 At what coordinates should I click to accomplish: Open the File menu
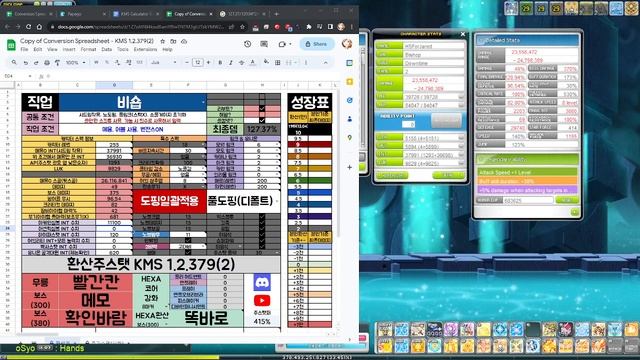(x=24, y=49)
